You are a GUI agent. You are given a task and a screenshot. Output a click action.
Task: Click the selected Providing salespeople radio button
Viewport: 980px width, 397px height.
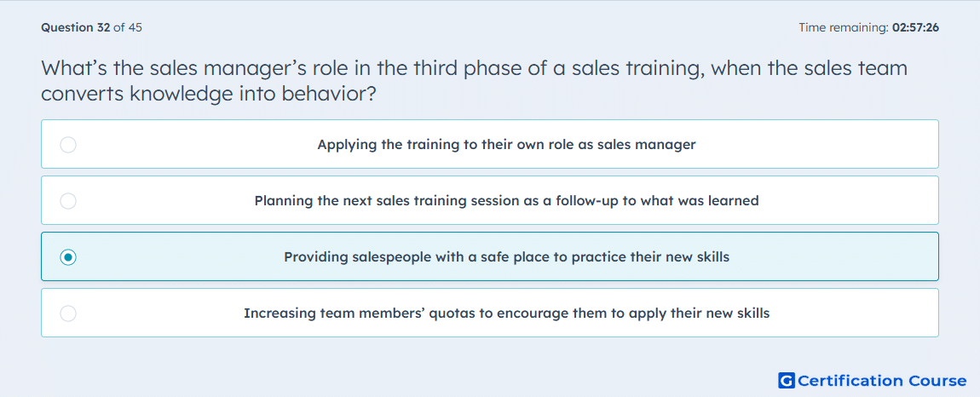68,257
